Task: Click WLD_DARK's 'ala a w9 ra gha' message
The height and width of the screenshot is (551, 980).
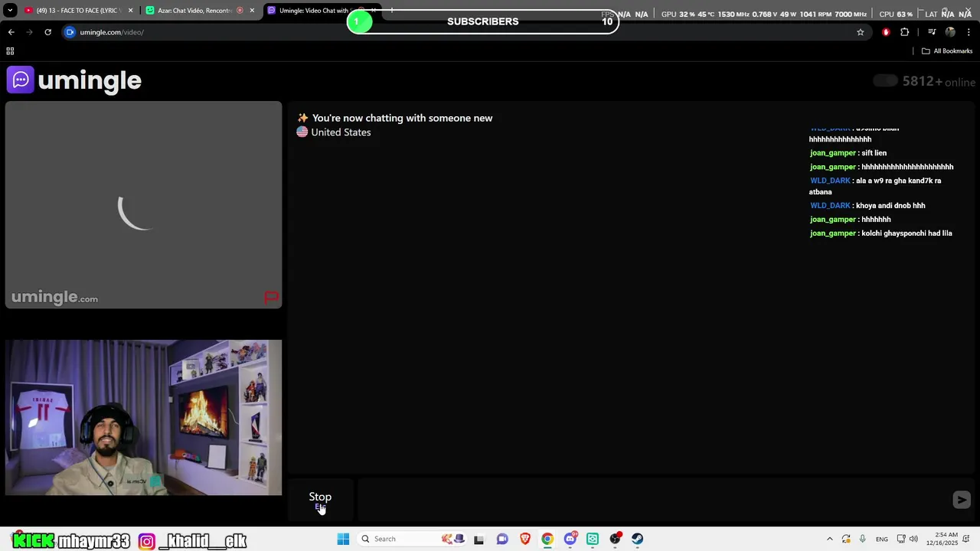Action: point(875,186)
